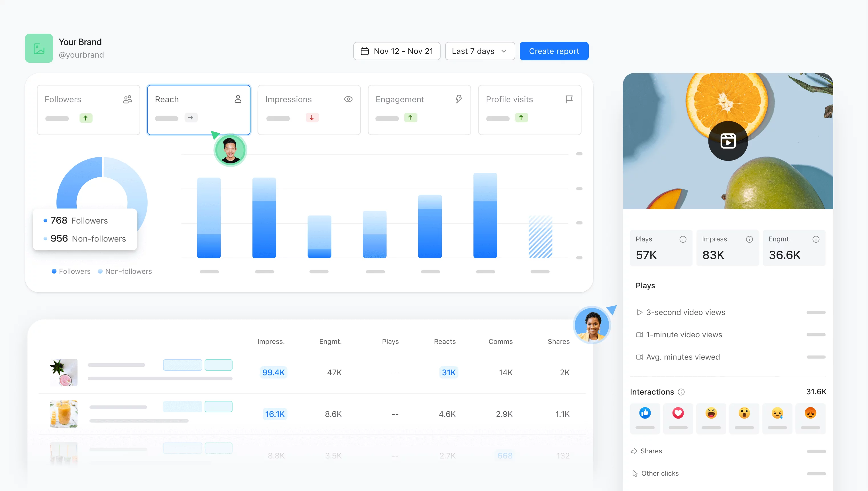The image size is (868, 491).
Task: Click the 99.4K impressions link in table
Action: [x=273, y=372]
